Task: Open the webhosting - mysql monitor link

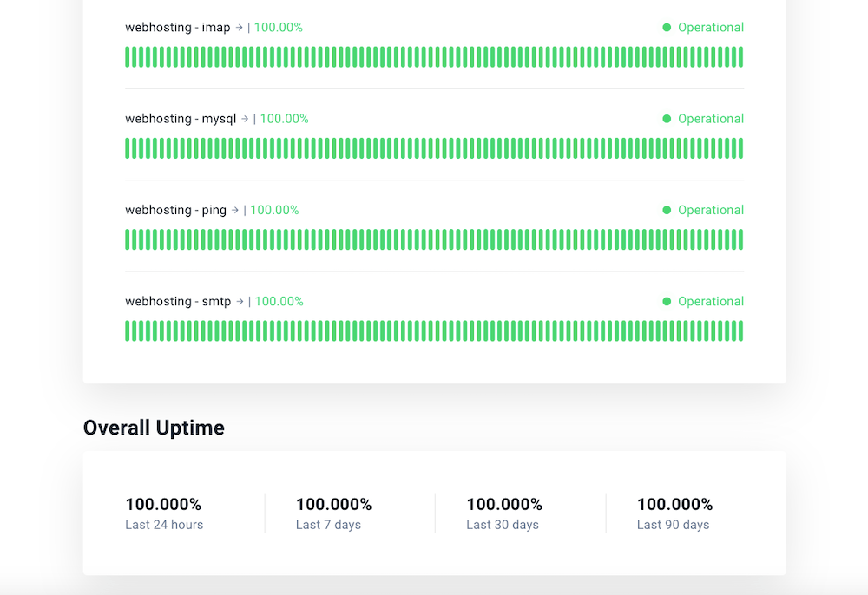Action: coord(181,118)
